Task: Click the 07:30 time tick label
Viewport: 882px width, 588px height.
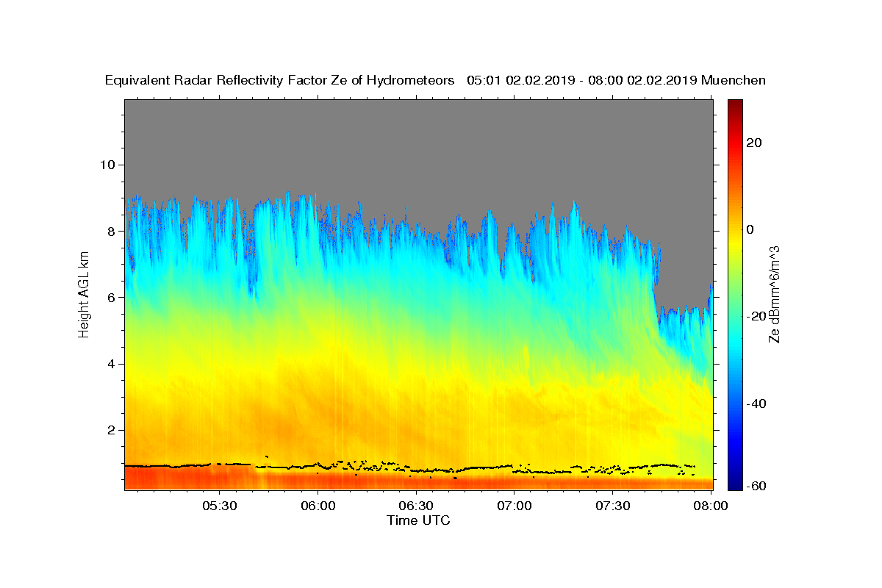Action: [613, 506]
